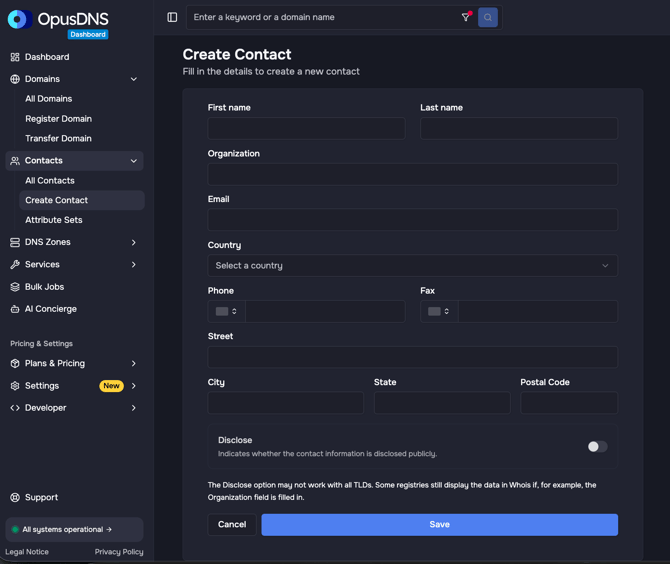Open Register Domain in sidebar

[58, 119]
